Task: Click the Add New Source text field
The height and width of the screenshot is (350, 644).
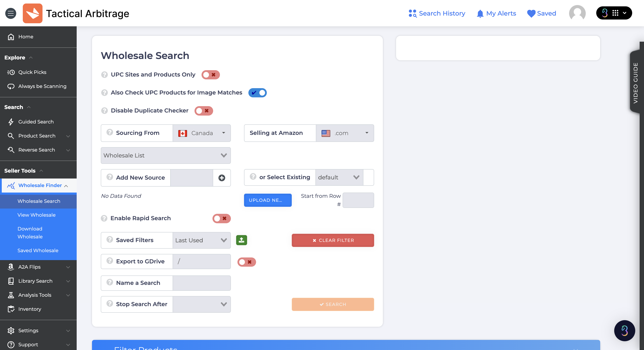Action: point(191,178)
